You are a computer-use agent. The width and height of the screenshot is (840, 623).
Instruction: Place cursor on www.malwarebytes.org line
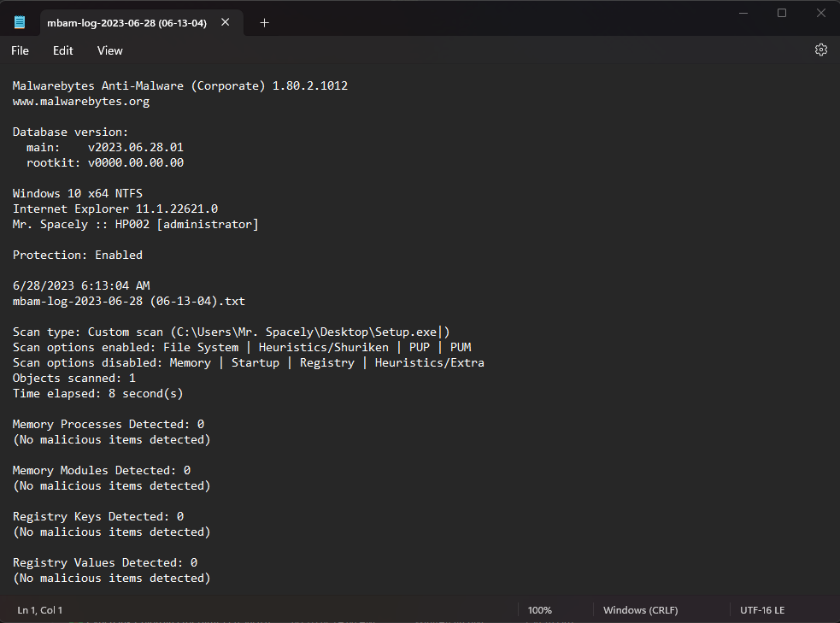pos(81,101)
